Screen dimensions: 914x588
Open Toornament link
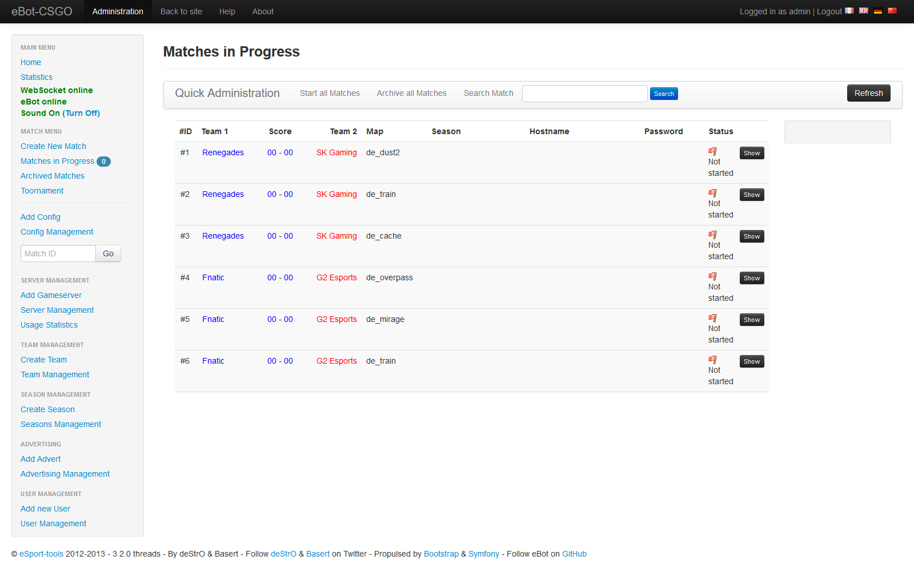(x=42, y=191)
